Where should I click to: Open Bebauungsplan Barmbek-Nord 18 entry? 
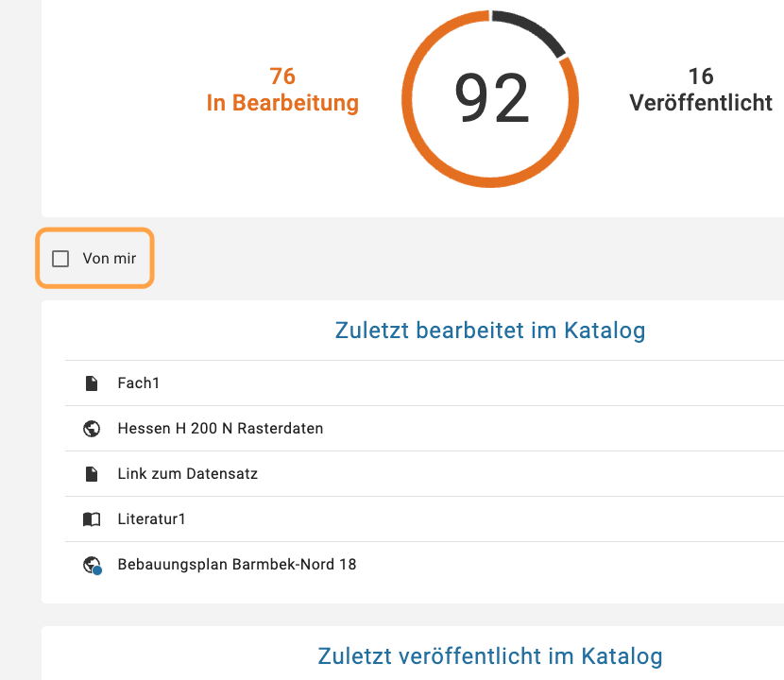coord(237,565)
